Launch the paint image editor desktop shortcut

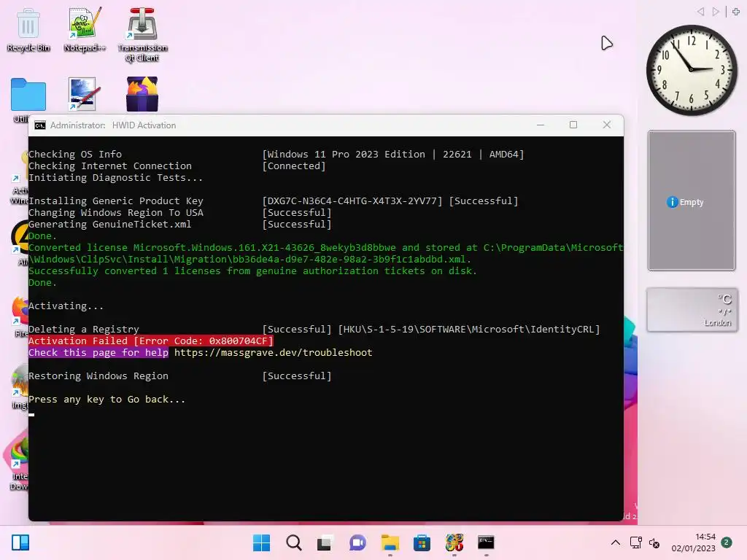85,94
